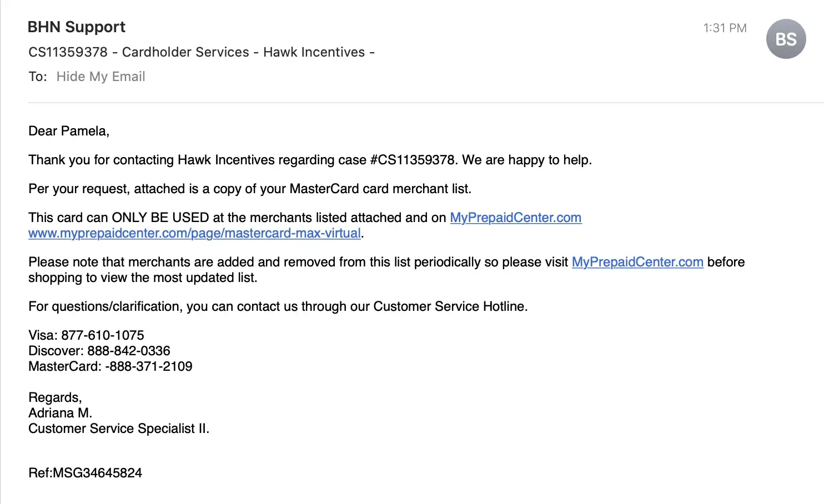Screen dimensions: 824x504
Task: Open MyPrepaidCenter.com link after "attached and on"
Action: tap(515, 218)
